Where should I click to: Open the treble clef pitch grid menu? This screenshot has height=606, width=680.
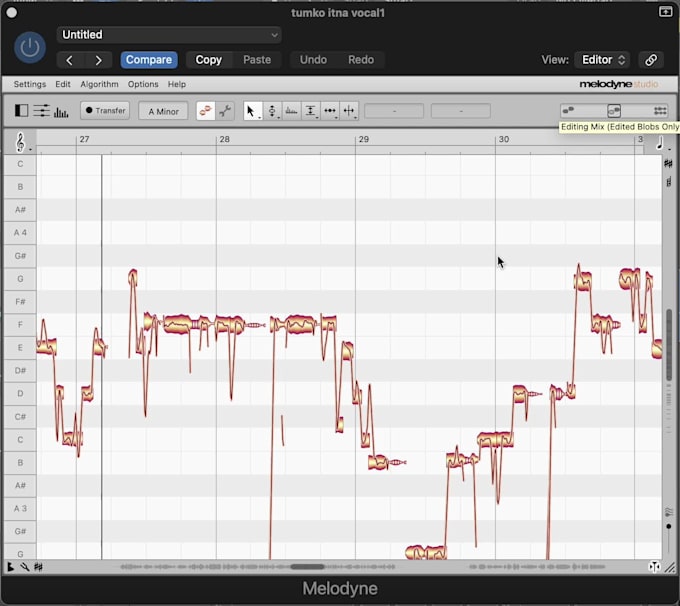[20, 142]
